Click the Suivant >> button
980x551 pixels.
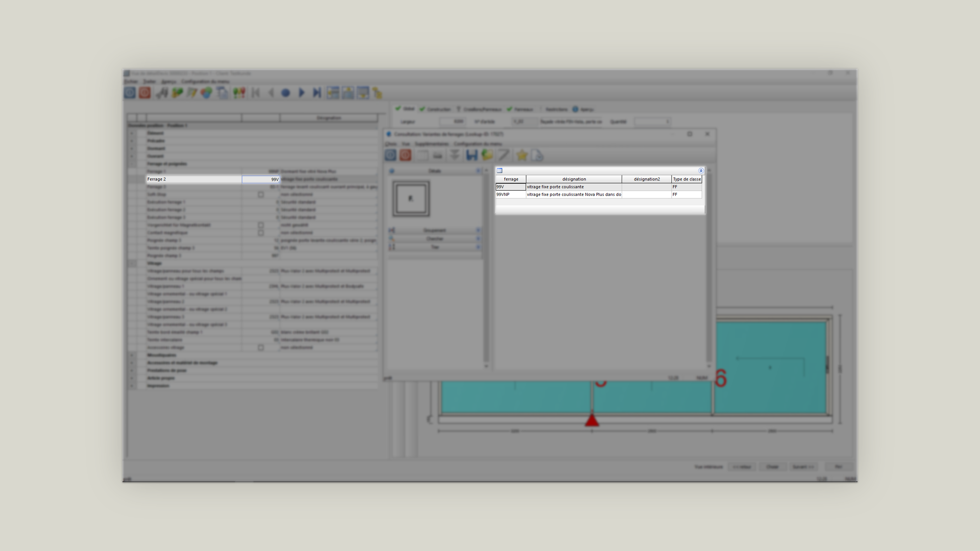coord(803,467)
